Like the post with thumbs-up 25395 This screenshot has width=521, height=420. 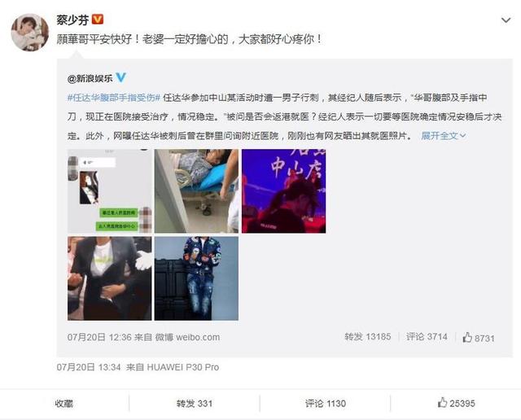[x=456, y=403]
